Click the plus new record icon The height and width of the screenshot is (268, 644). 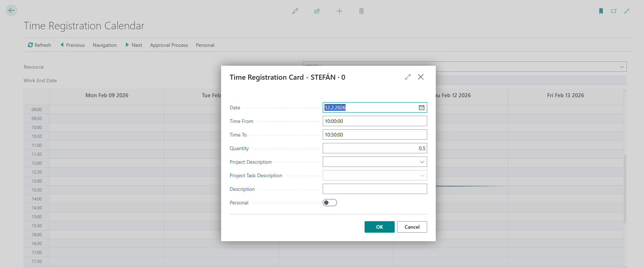tap(340, 11)
